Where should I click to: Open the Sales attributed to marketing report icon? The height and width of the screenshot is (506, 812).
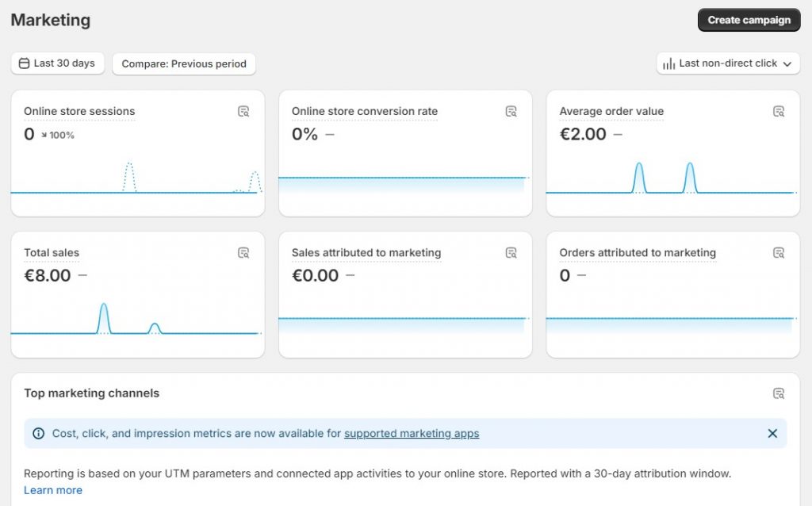tap(511, 252)
